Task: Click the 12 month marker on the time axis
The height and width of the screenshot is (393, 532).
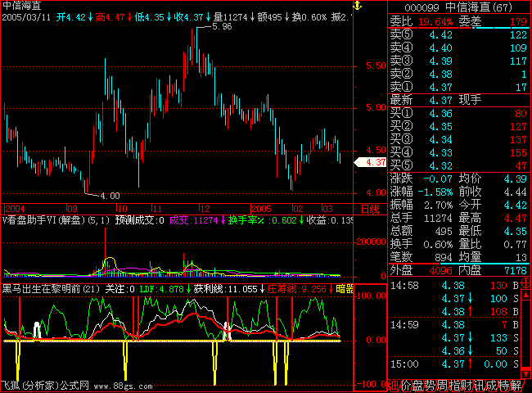Action: [205, 209]
